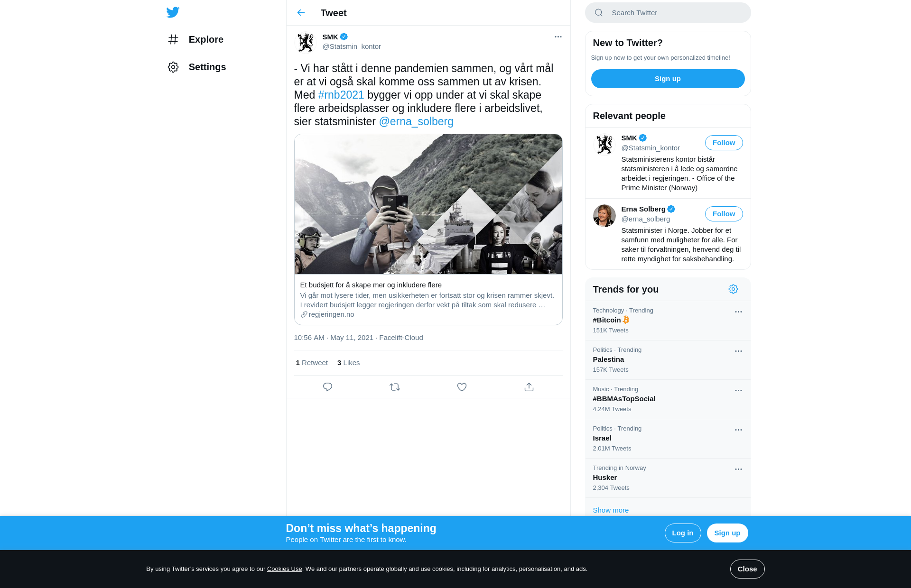Follow the Erna Solberg account
This screenshot has width=911, height=588.
tap(724, 214)
